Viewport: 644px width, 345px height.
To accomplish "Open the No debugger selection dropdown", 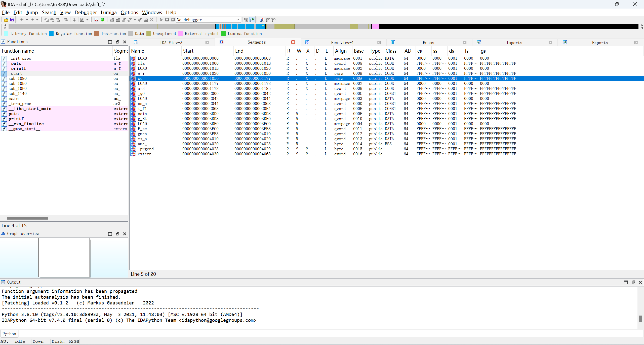I will (208, 20).
